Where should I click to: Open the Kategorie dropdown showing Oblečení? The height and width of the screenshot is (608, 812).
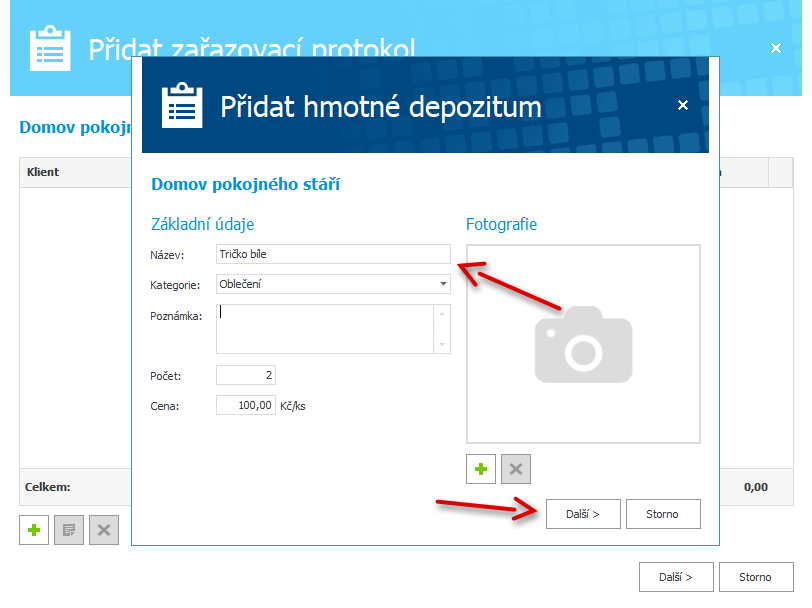coord(333,284)
